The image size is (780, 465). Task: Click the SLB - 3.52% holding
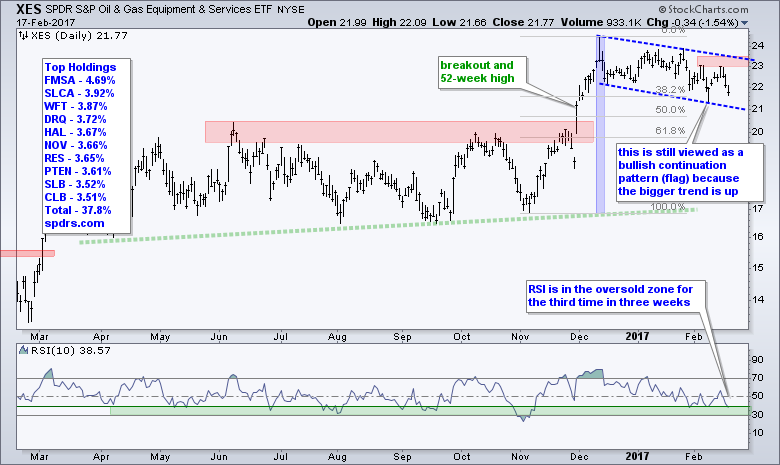75,184
